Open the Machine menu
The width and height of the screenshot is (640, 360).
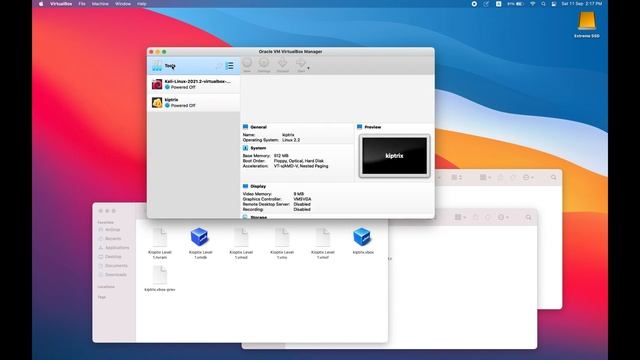(x=100, y=4)
